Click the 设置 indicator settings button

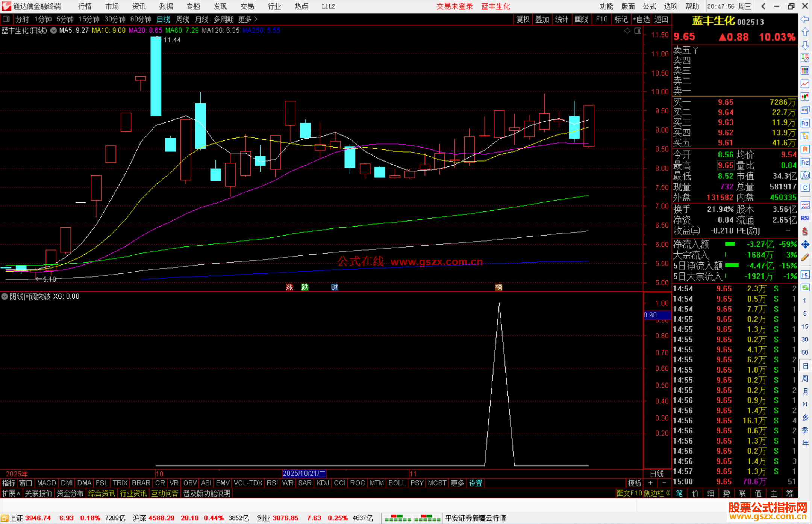click(x=475, y=483)
